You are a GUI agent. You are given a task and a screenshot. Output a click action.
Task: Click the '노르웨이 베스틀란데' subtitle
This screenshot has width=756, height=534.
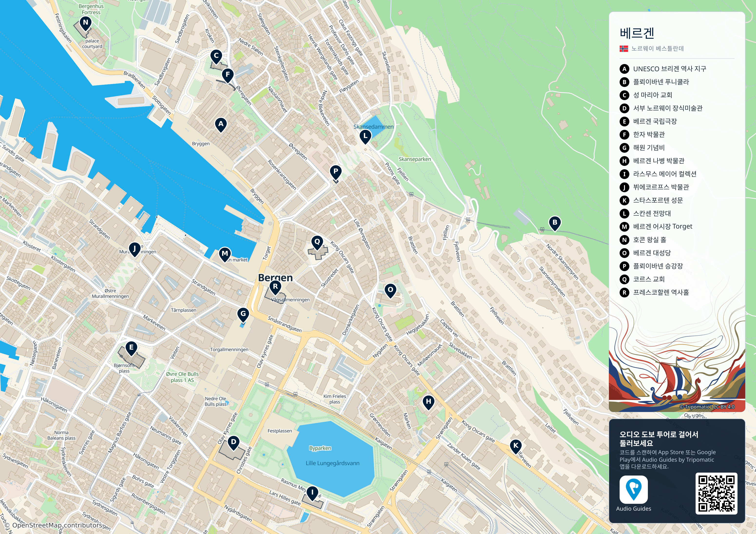click(x=658, y=49)
